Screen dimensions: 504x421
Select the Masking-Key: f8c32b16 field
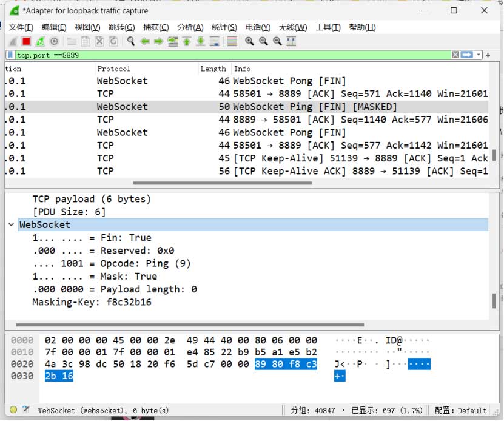pos(92,302)
